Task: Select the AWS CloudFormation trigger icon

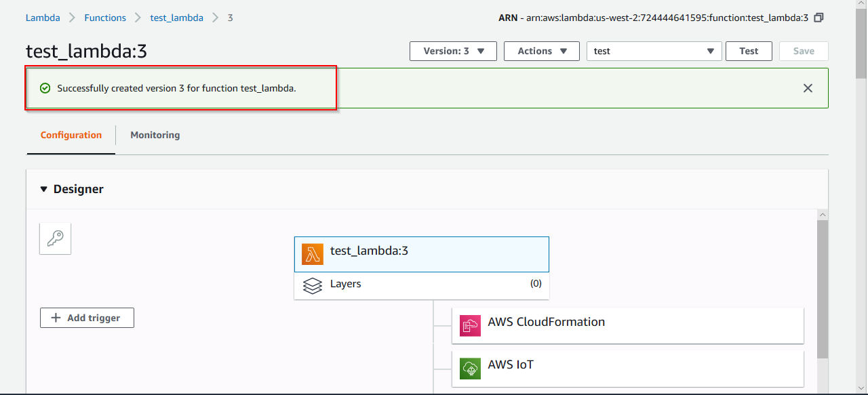Action: pyautogui.click(x=471, y=325)
